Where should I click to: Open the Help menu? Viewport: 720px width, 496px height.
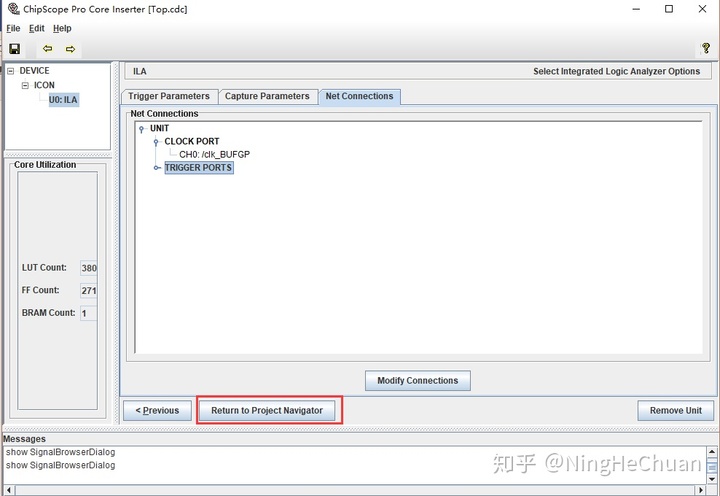62,28
